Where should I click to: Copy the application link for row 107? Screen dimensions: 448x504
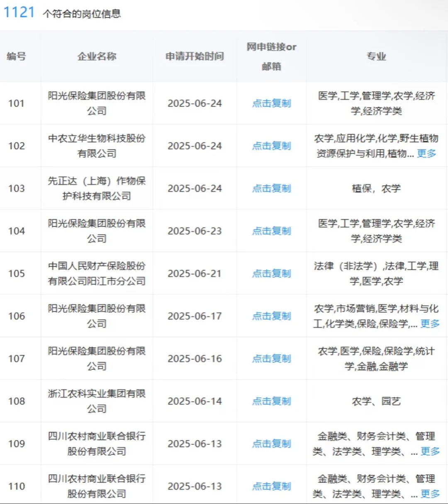[272, 359]
